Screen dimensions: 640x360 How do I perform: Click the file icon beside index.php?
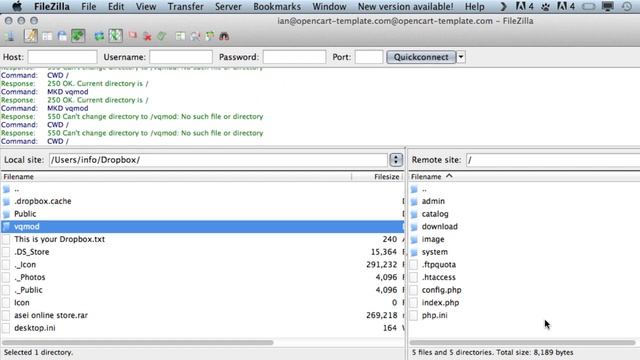pyautogui.click(x=414, y=302)
